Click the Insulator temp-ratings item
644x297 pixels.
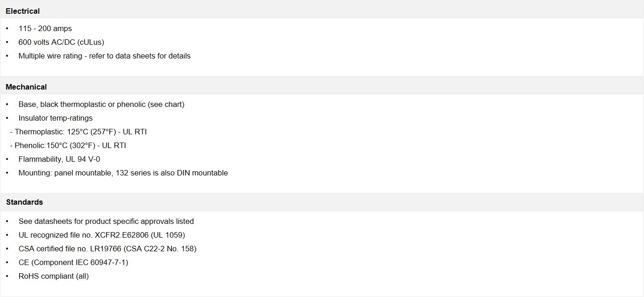(56, 118)
